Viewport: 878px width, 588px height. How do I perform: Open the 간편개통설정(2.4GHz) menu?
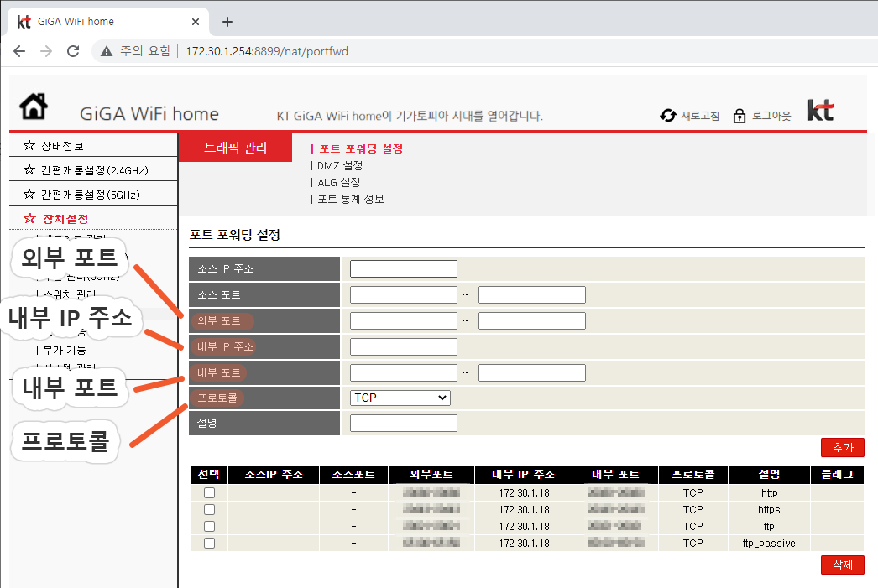pyautogui.click(x=93, y=169)
